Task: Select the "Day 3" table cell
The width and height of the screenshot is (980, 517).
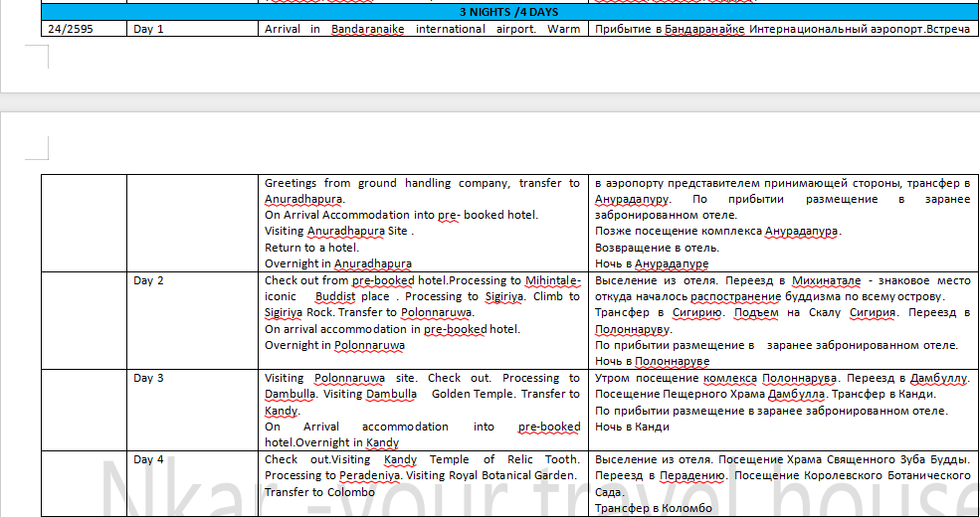Action: point(148,378)
